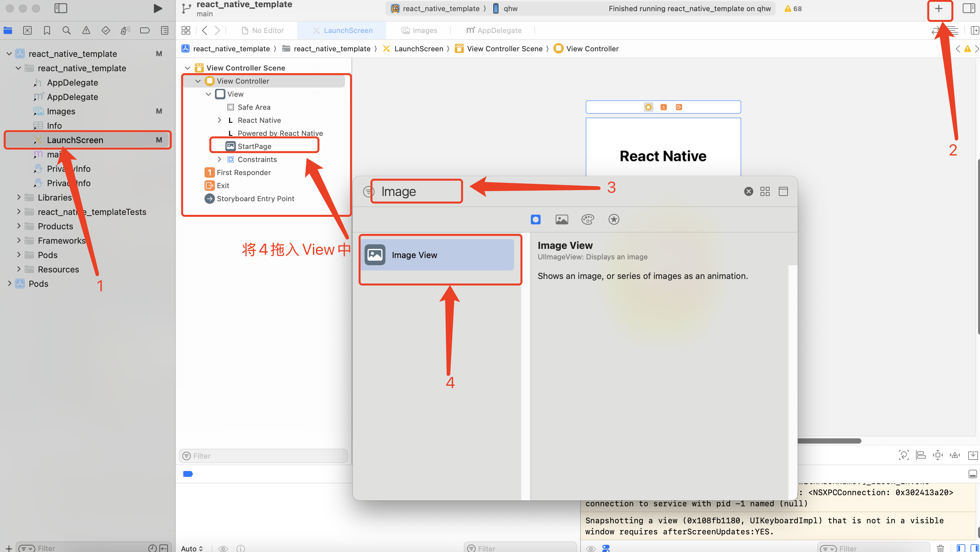The image size is (980, 552).
Task: Open the Color palette section of the library
Action: [x=587, y=219]
